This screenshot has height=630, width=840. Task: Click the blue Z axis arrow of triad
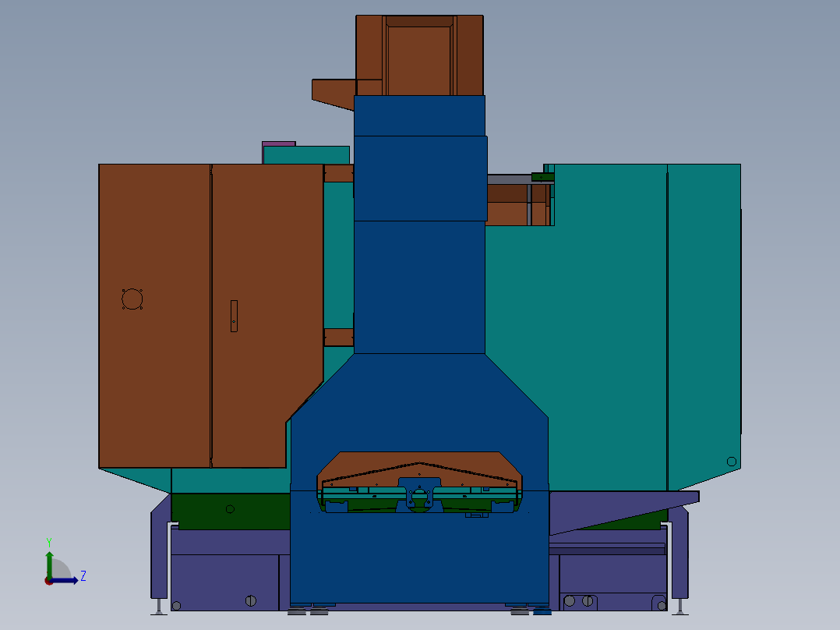(x=65, y=580)
